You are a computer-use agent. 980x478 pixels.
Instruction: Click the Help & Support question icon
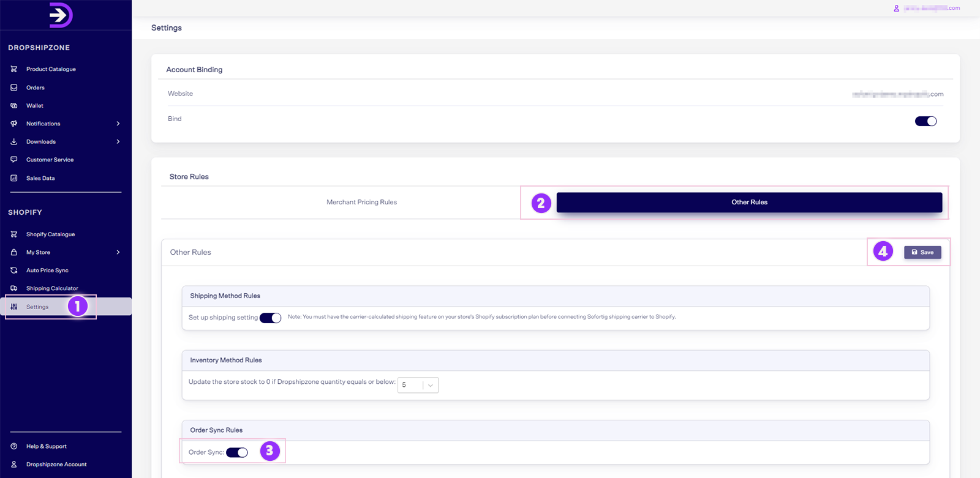pos(14,446)
